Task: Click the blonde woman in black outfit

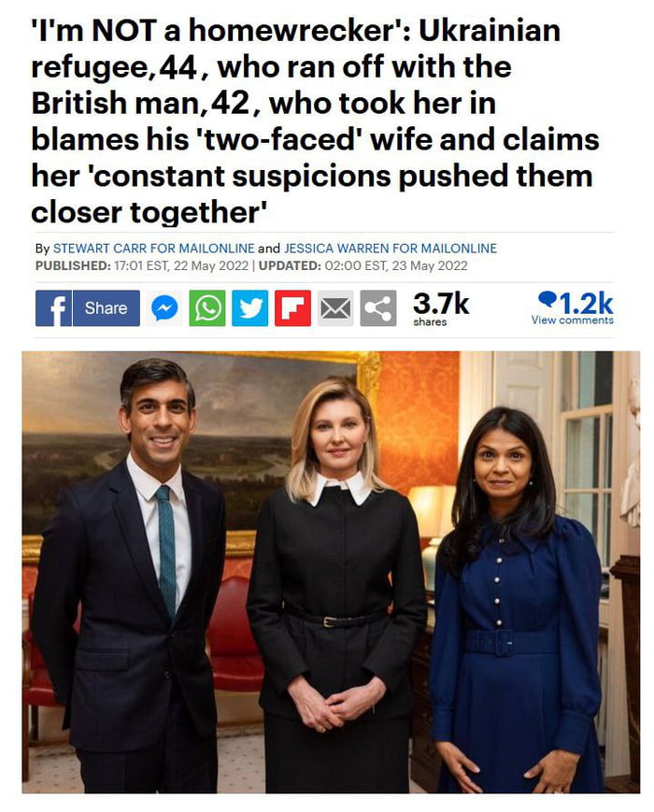Action: tap(336, 585)
